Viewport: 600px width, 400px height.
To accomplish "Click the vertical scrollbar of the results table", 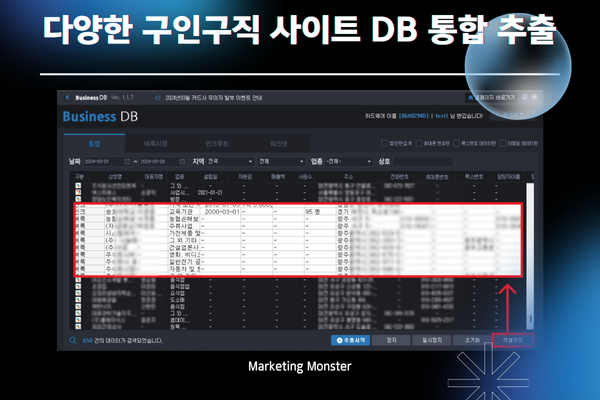I will [x=530, y=256].
